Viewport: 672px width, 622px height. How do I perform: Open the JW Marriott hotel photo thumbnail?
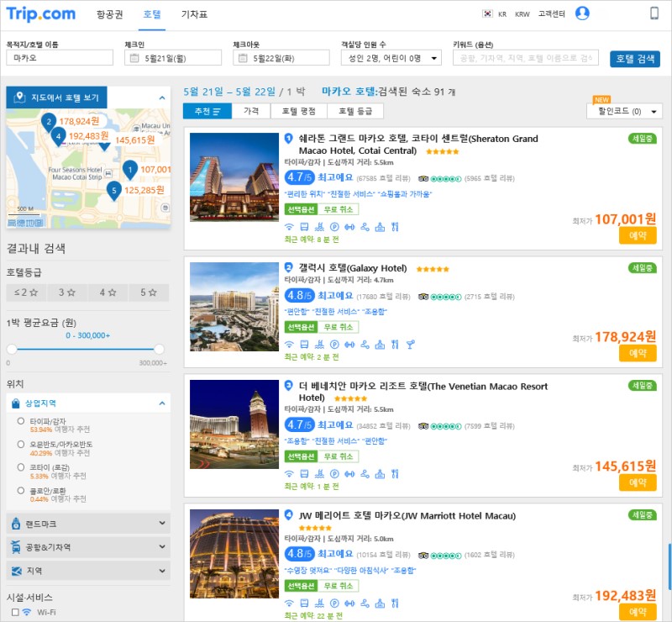coord(234,554)
